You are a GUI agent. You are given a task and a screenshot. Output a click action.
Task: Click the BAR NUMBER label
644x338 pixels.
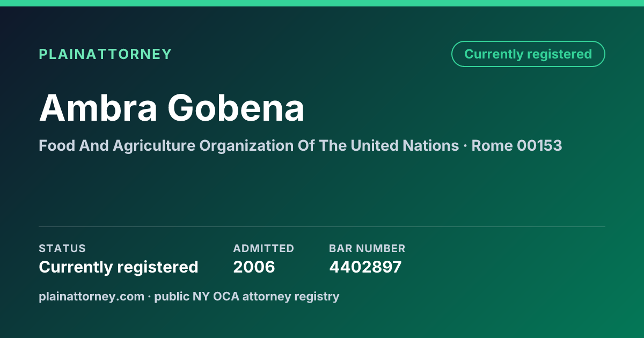[x=367, y=248]
